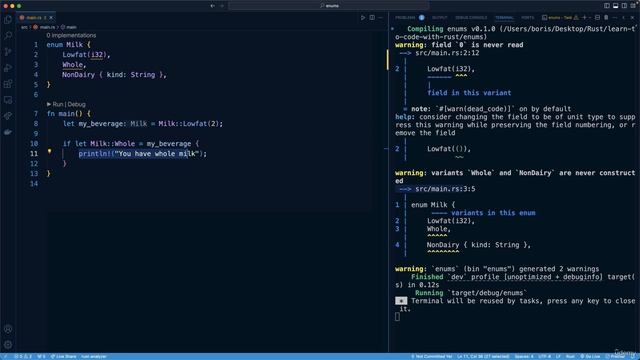Open the Live Share view in activity bar

pos(8,116)
